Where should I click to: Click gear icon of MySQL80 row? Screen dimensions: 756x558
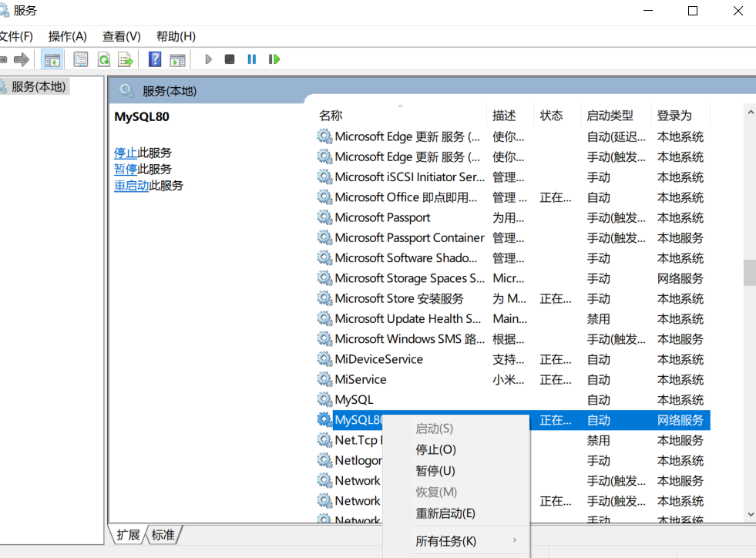324,420
